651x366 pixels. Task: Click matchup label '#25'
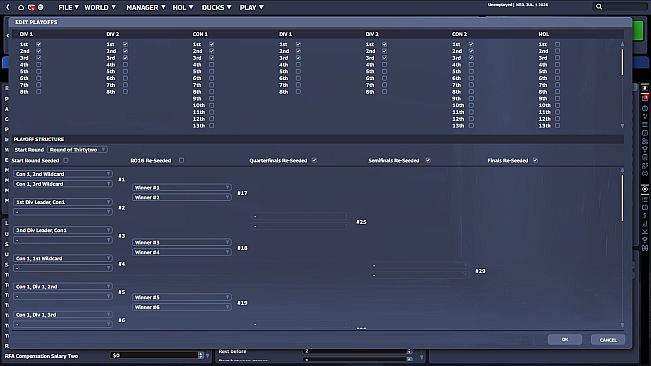361,222
